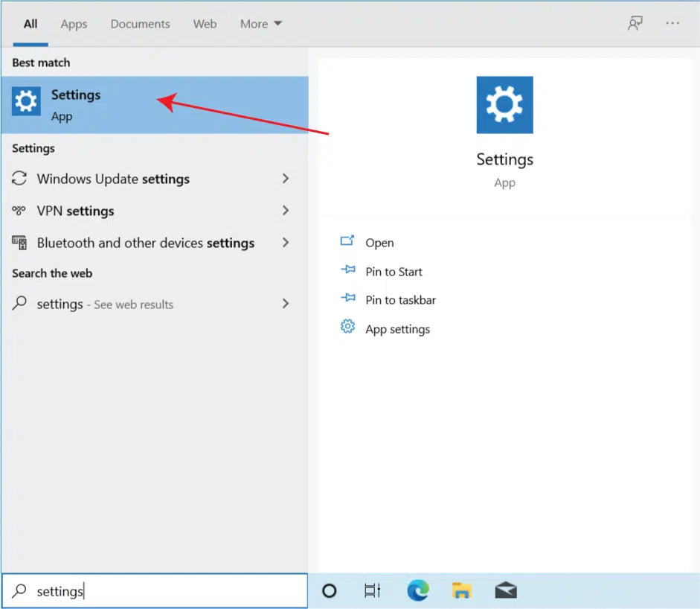Switch to the Documents tab
The height and width of the screenshot is (609, 700).
(x=140, y=24)
